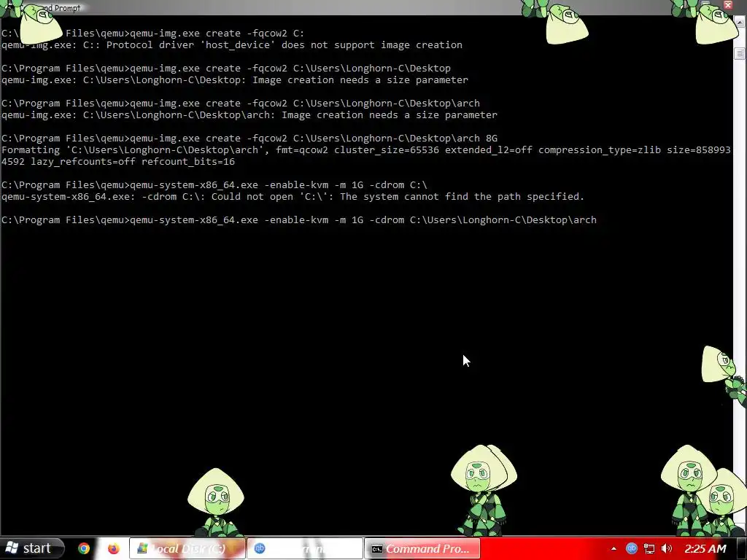
Task: Open the qBittorrent tray icon
Action: (x=631, y=549)
